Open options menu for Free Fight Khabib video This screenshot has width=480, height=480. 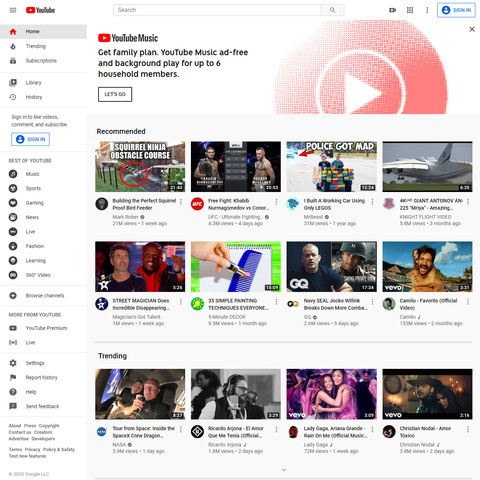click(x=276, y=202)
